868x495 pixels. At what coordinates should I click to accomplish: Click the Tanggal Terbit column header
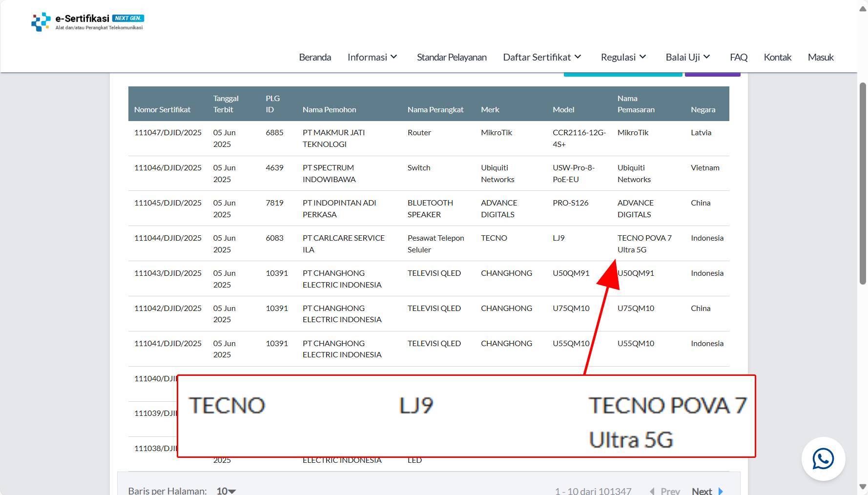(226, 103)
